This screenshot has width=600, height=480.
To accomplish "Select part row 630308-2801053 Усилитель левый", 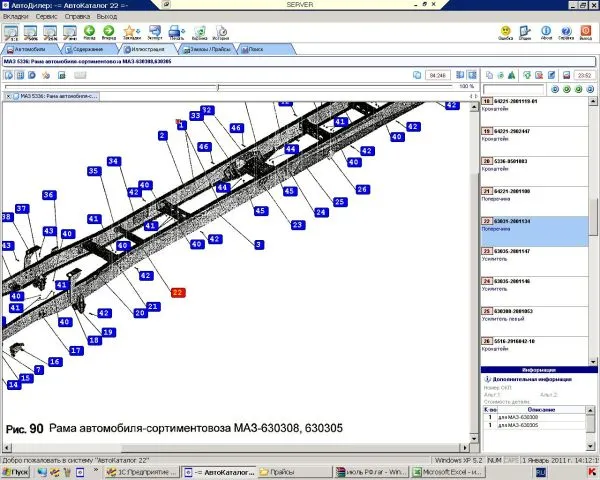I will (x=535, y=322).
